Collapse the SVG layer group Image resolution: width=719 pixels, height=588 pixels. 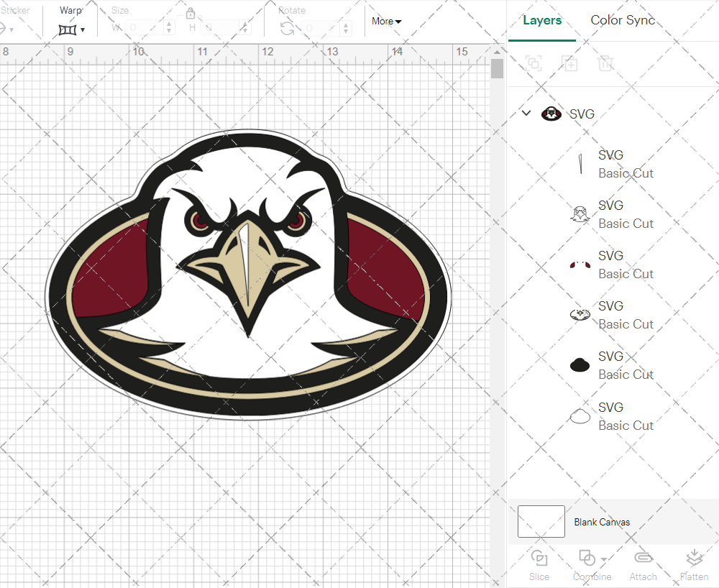[x=526, y=113]
